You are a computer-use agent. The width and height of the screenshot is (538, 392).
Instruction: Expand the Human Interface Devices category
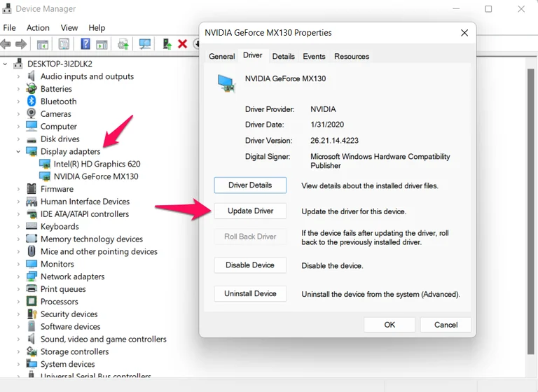(18, 202)
